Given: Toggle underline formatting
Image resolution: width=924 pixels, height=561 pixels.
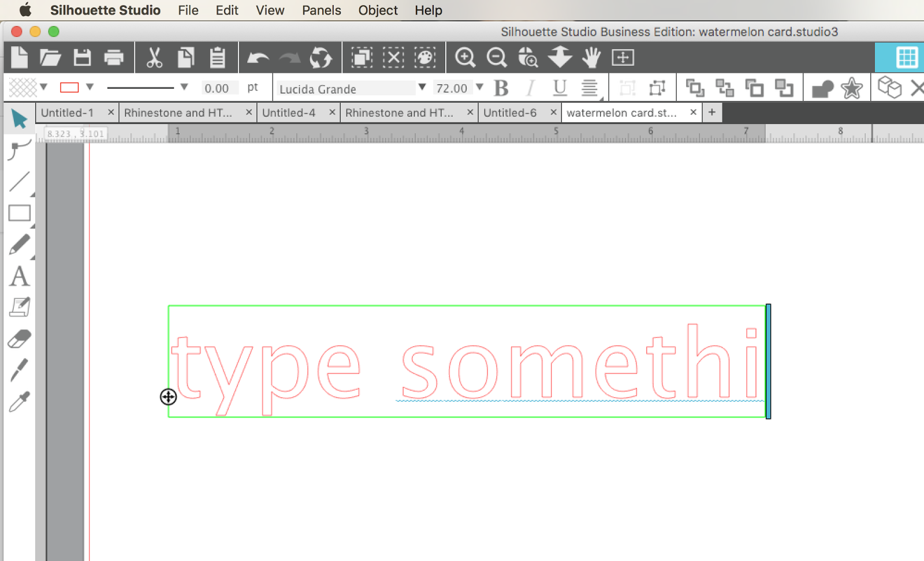Looking at the screenshot, I should click(558, 88).
